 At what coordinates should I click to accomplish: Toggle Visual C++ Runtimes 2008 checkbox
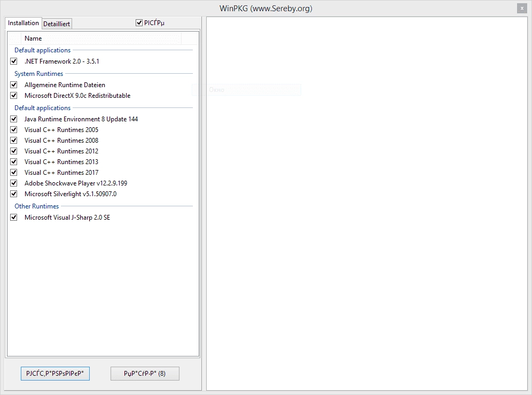click(x=13, y=140)
